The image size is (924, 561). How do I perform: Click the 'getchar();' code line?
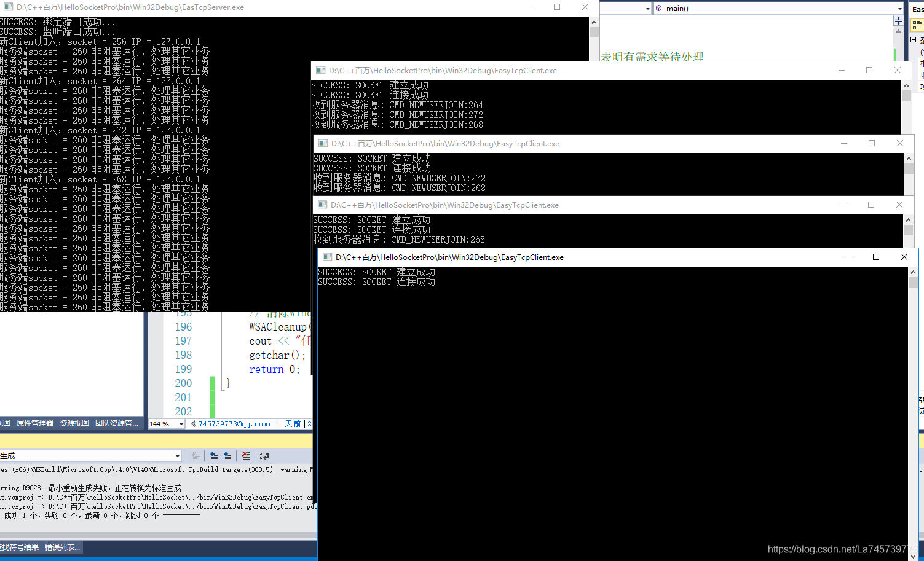(x=277, y=355)
